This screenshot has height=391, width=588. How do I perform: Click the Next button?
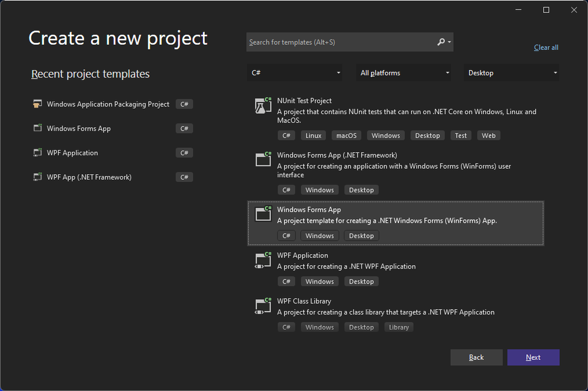533,357
